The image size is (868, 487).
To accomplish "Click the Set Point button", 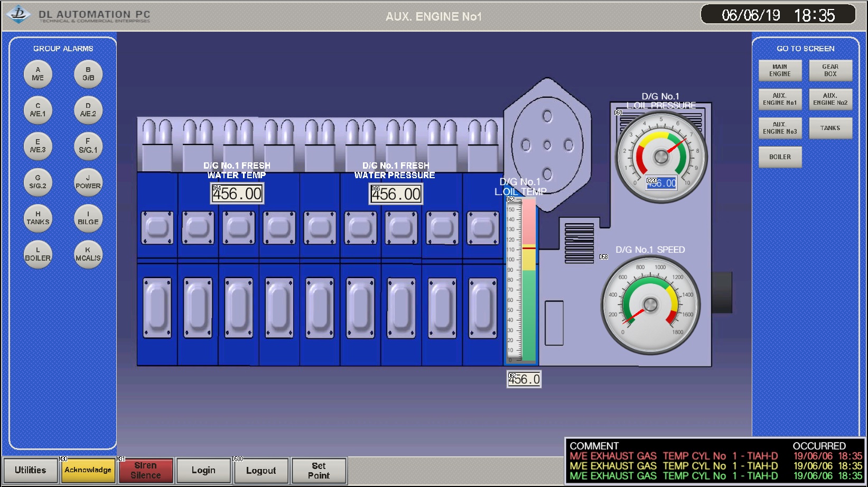I will coord(319,471).
